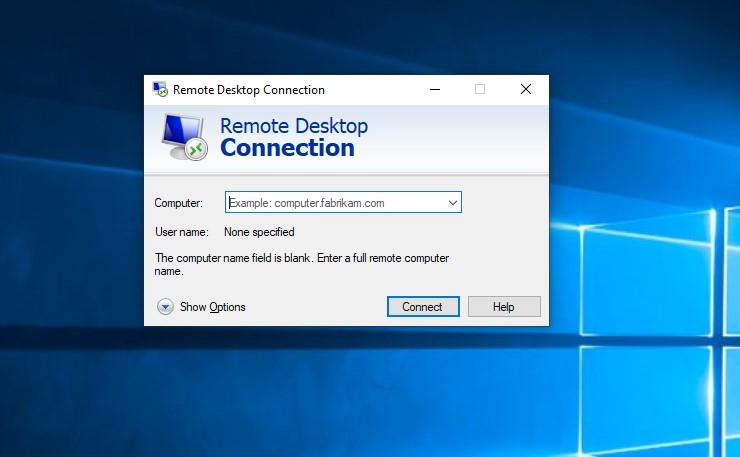Click the 'Computer:' label
This screenshot has width=740, height=457.
(178, 203)
